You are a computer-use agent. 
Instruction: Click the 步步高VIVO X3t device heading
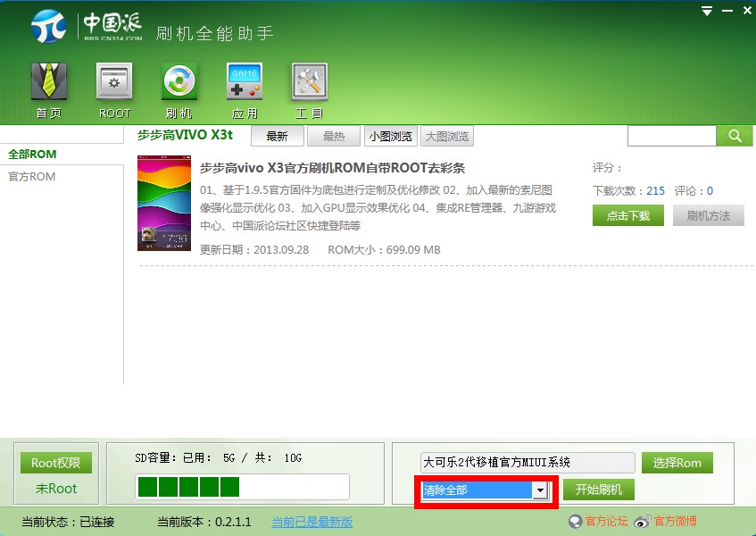click(185, 135)
